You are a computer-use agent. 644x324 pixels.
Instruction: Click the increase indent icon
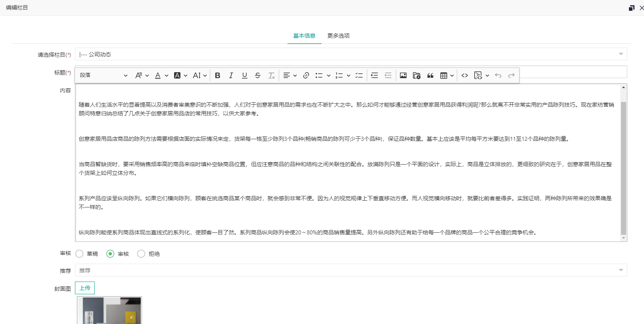pos(374,75)
